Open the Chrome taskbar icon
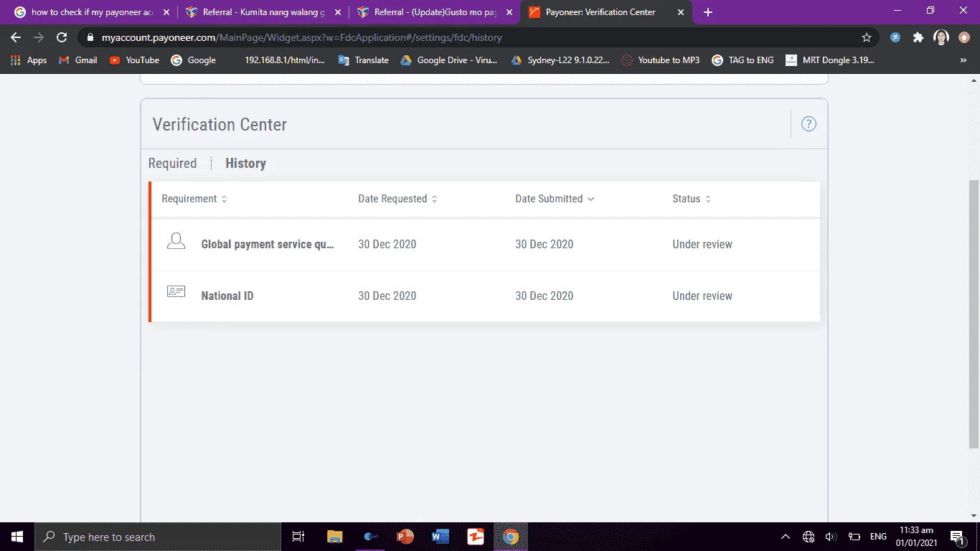The image size is (980, 551). pyautogui.click(x=511, y=537)
